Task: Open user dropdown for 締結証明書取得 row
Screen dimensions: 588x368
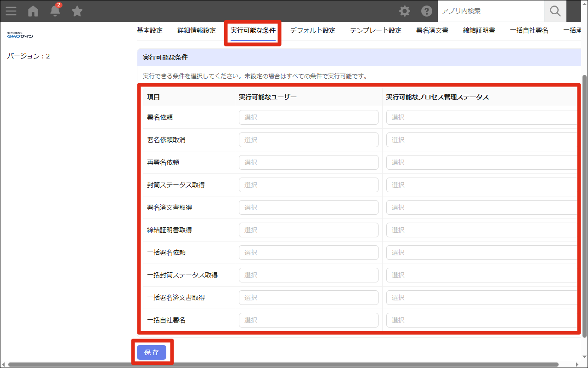Action: [309, 230]
